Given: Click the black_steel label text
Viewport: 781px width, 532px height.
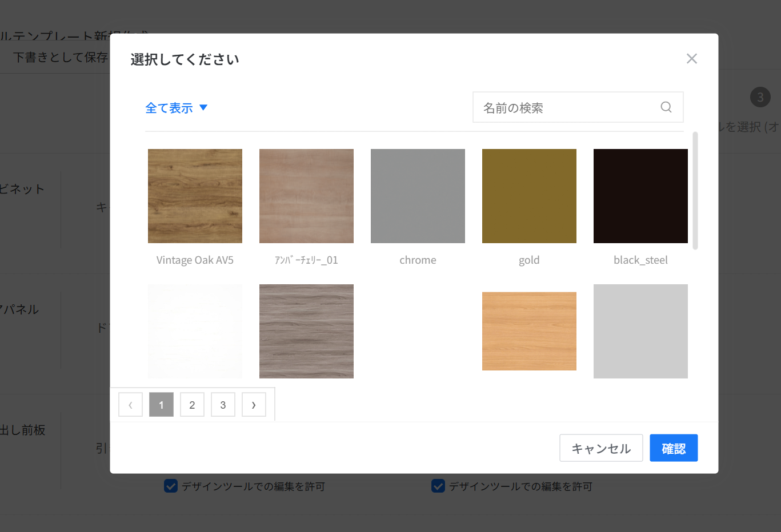Looking at the screenshot, I should (x=640, y=260).
